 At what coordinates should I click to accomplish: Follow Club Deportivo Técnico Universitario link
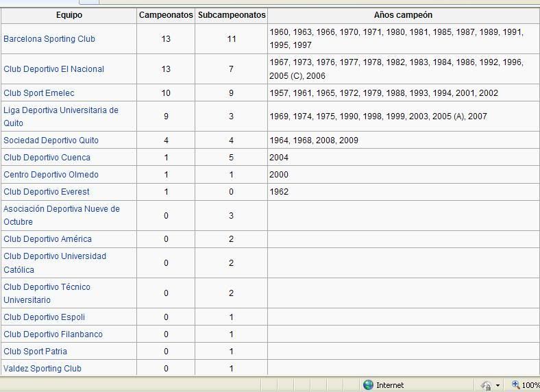coord(47,293)
